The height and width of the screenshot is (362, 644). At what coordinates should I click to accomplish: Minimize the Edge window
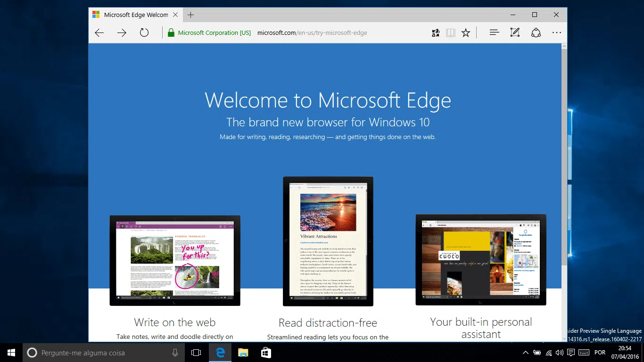[513, 15]
